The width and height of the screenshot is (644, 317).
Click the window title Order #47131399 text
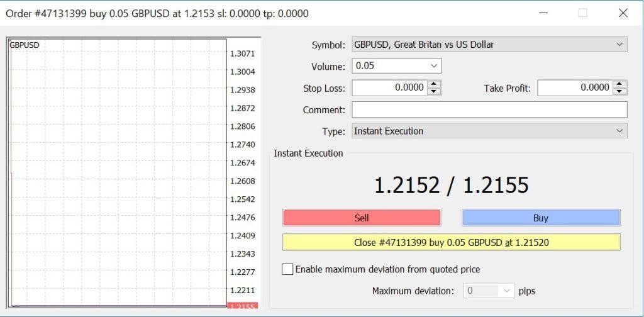pyautogui.click(x=157, y=14)
